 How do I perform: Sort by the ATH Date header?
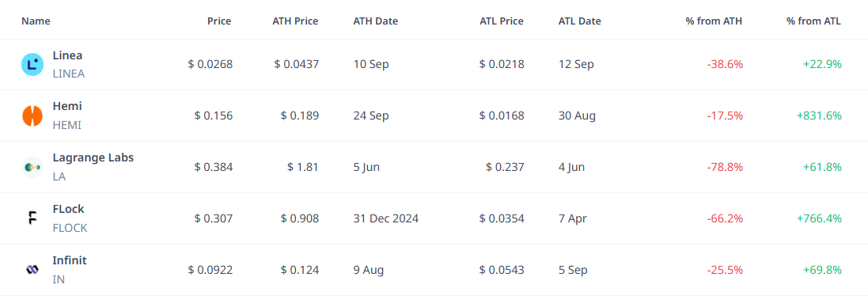(375, 21)
